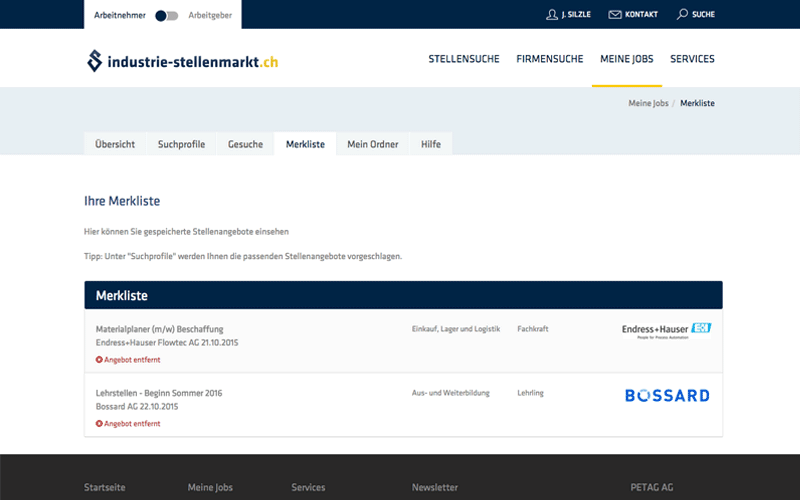
Task: Click the Startseite footer link
Action: pos(105,487)
